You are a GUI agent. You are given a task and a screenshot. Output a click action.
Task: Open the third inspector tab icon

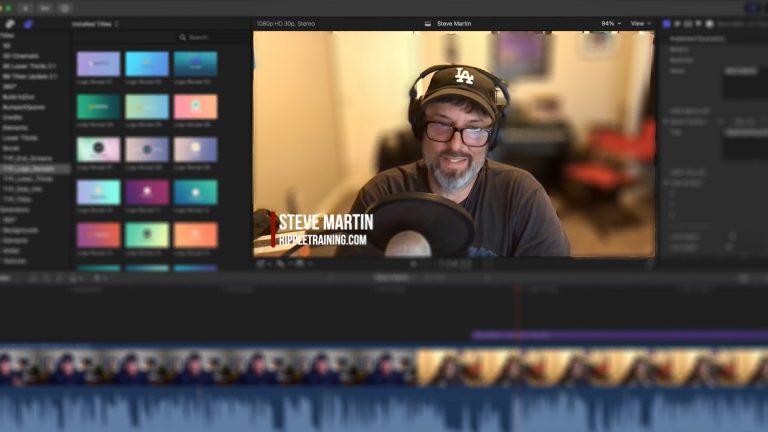pyautogui.click(x=688, y=24)
